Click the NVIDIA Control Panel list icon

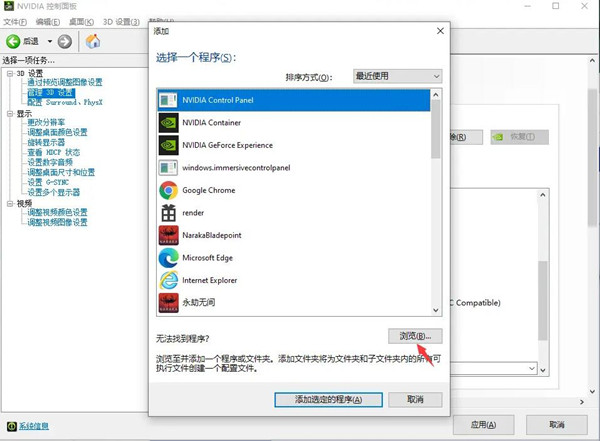168,100
